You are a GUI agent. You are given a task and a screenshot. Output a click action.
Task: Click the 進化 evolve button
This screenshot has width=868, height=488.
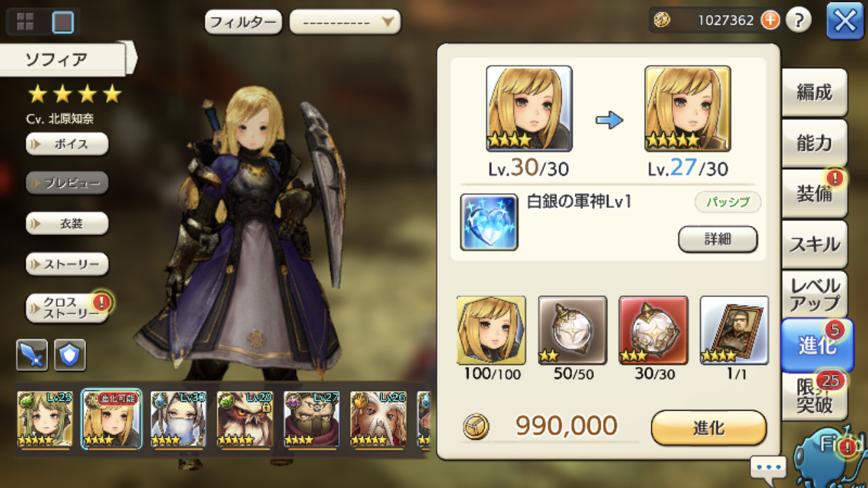pos(709,428)
